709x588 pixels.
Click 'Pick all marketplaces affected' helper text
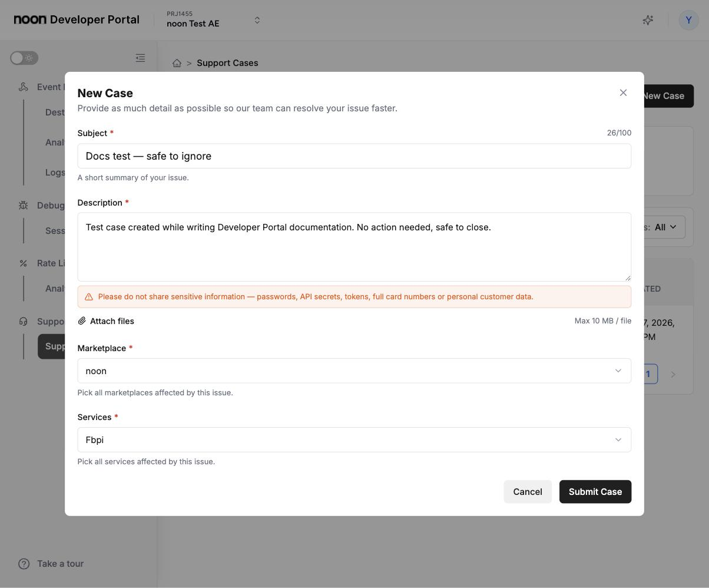[155, 392]
